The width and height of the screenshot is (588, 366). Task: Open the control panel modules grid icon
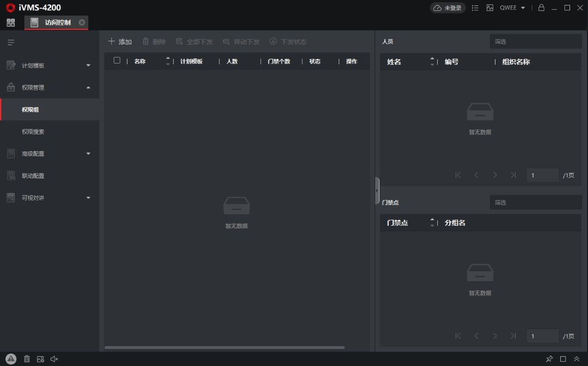click(10, 22)
